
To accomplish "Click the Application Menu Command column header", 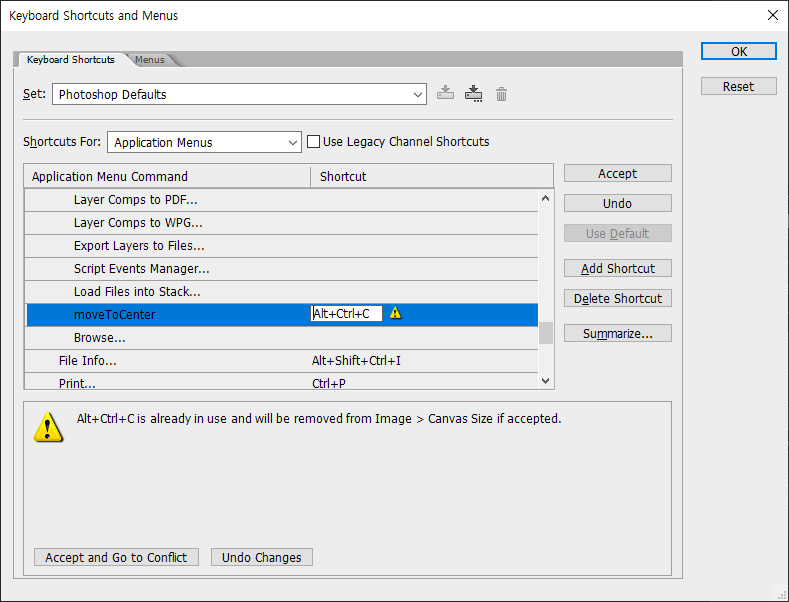I will (167, 176).
